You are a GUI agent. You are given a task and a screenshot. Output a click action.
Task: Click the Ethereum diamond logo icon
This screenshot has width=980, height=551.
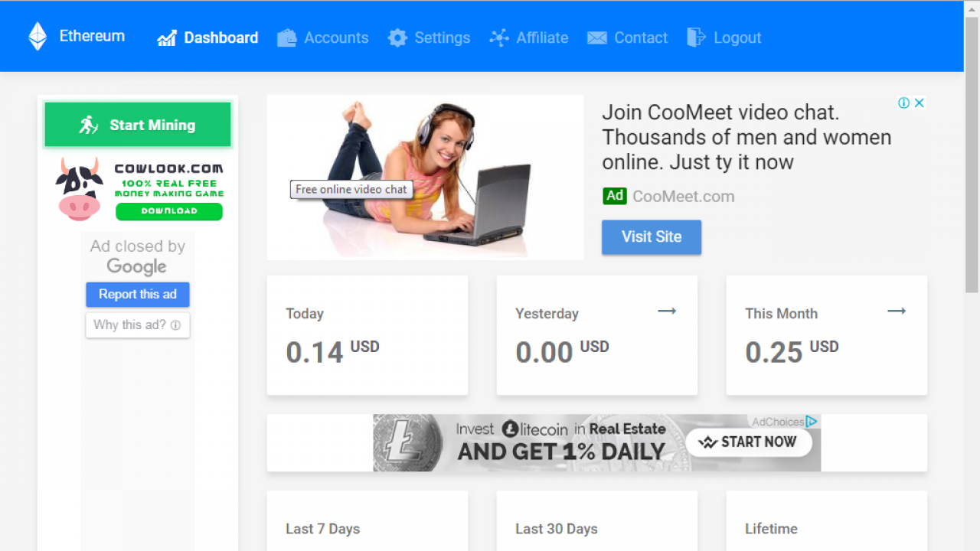[38, 36]
